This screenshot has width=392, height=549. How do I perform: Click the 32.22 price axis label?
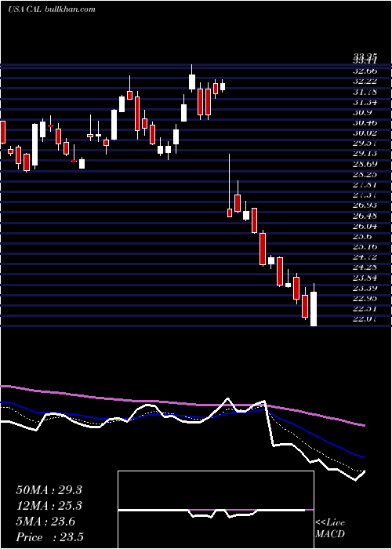[x=365, y=82]
